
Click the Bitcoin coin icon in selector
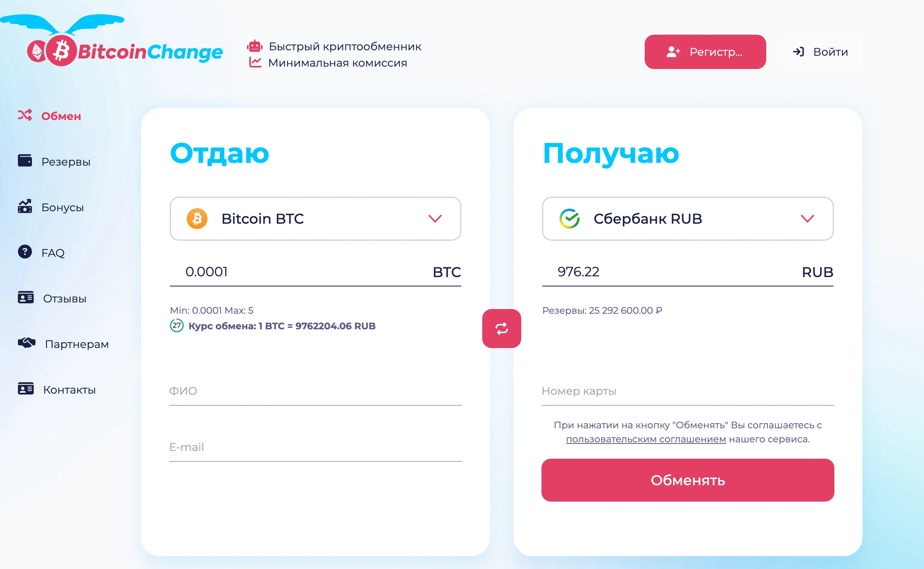pyautogui.click(x=197, y=219)
